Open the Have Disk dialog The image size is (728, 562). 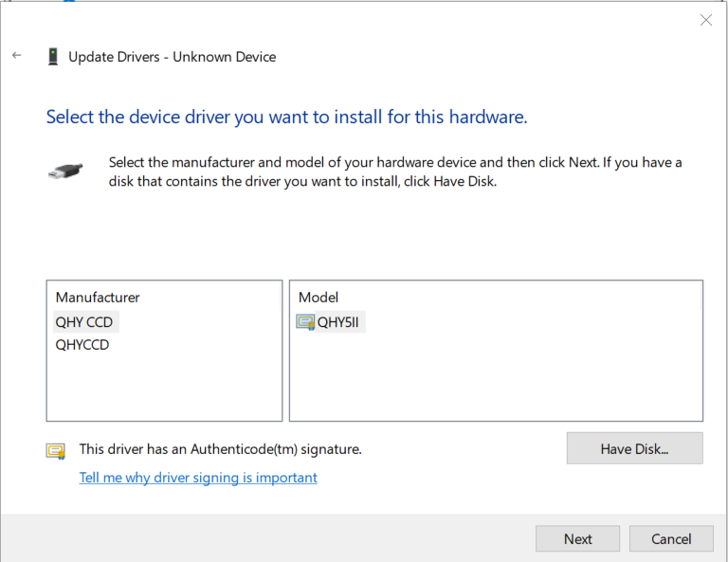[x=635, y=449]
